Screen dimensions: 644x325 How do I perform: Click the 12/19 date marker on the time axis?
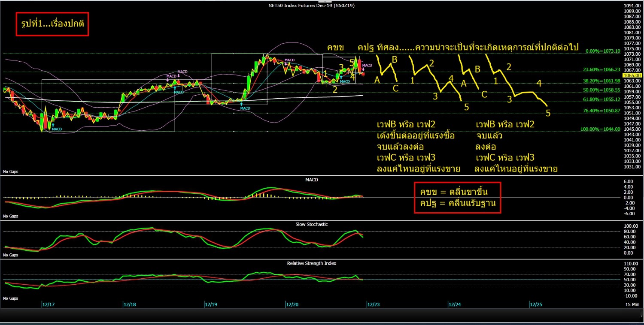pyautogui.click(x=210, y=304)
